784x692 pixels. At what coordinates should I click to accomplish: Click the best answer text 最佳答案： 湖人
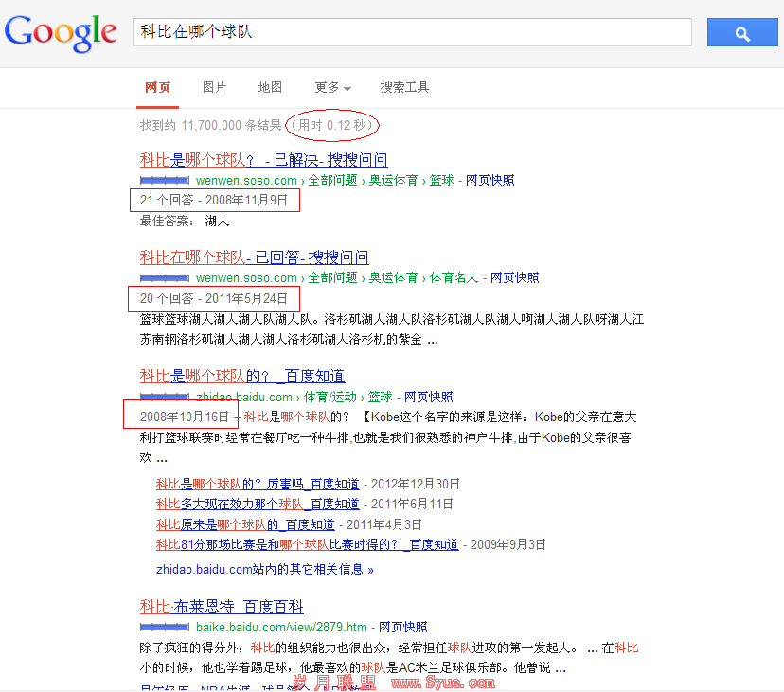[185, 221]
